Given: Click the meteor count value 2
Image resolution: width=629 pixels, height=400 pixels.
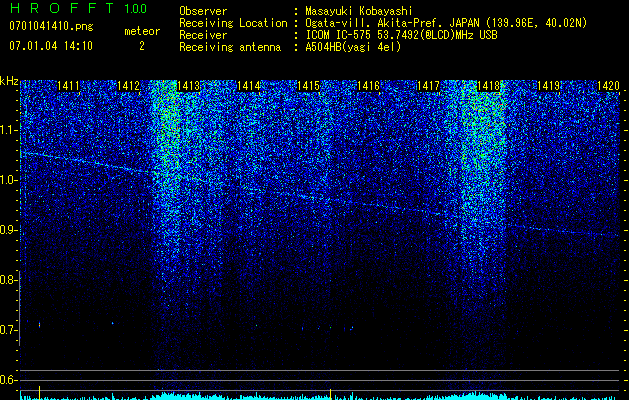Looking at the screenshot, I should click(142, 46).
